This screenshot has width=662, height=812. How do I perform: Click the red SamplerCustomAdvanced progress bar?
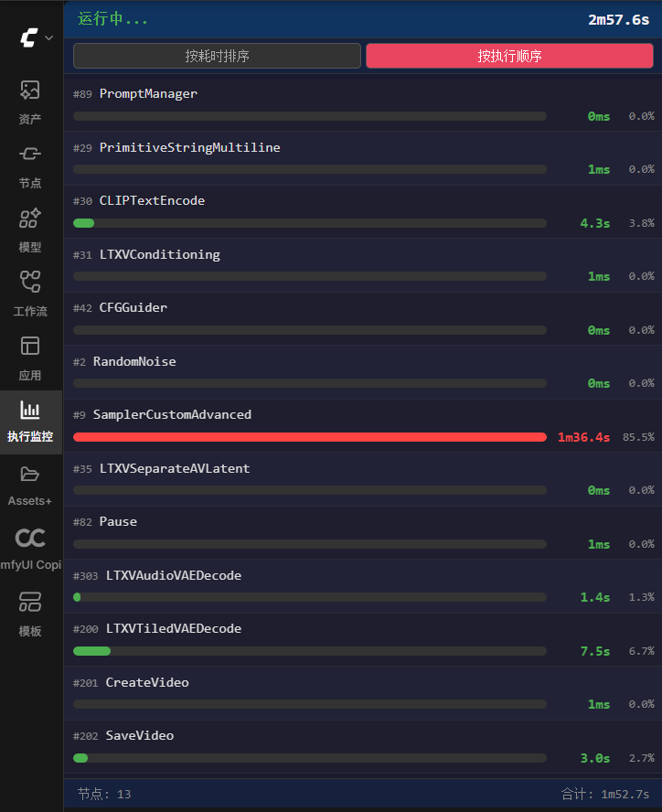310,437
